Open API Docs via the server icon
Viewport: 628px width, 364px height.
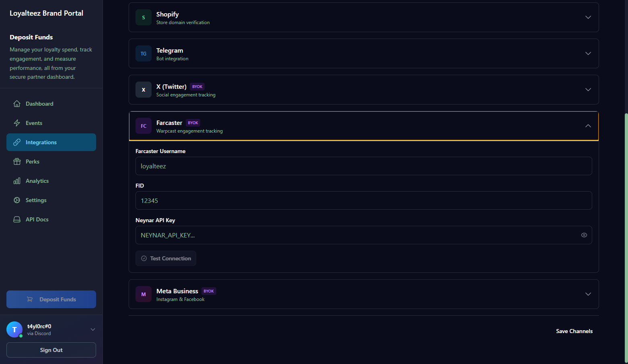point(17,219)
